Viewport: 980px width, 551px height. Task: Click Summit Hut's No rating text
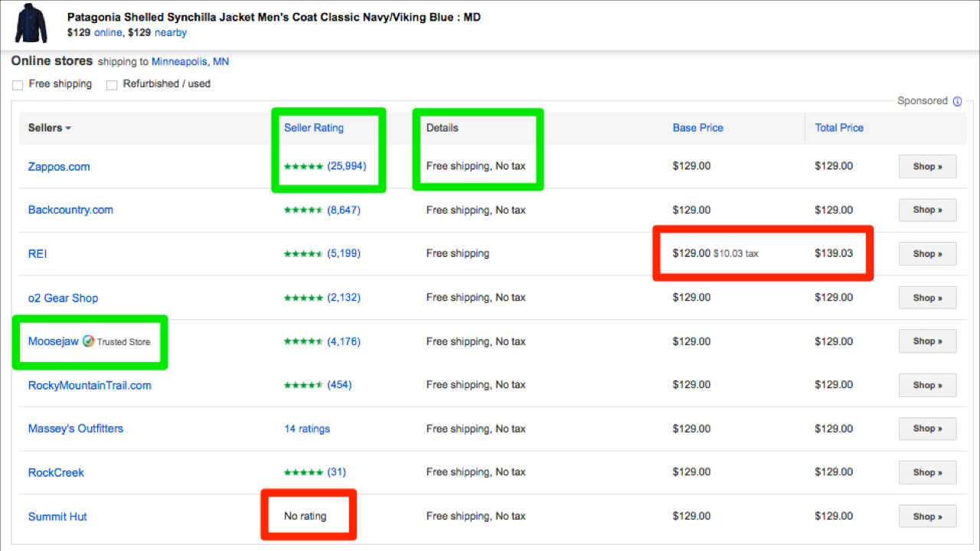pos(305,516)
